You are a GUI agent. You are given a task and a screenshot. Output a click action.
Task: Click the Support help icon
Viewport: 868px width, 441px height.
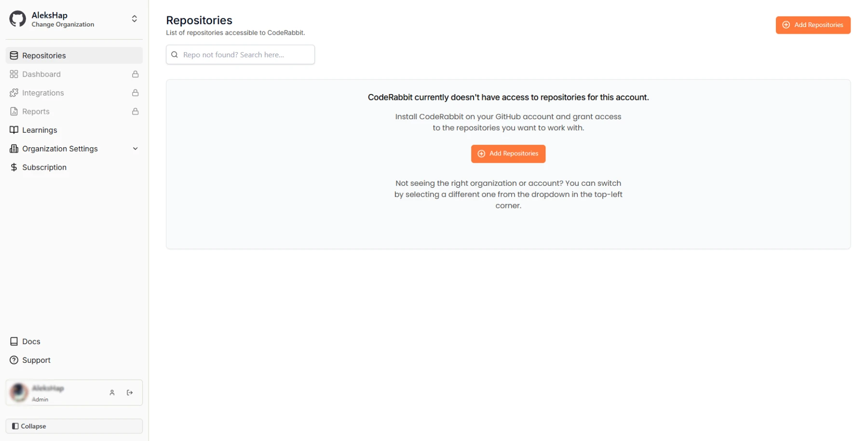point(13,360)
